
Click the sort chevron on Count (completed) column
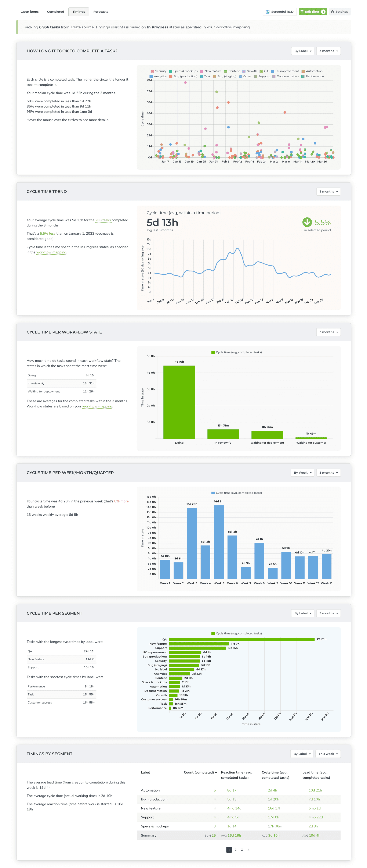tap(216, 772)
